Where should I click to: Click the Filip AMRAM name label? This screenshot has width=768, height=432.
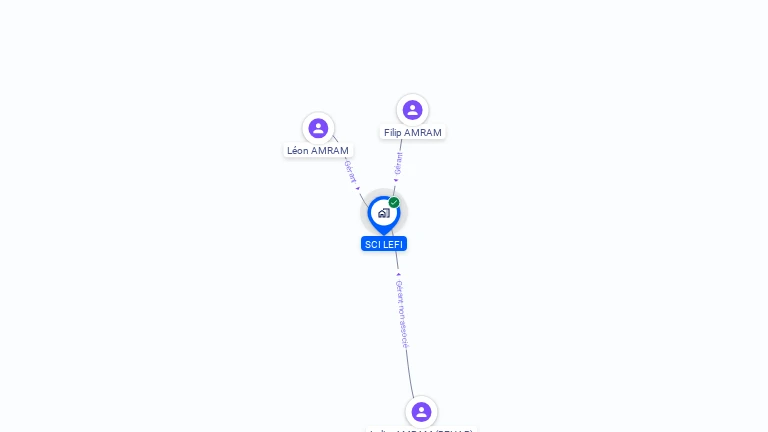click(x=412, y=133)
